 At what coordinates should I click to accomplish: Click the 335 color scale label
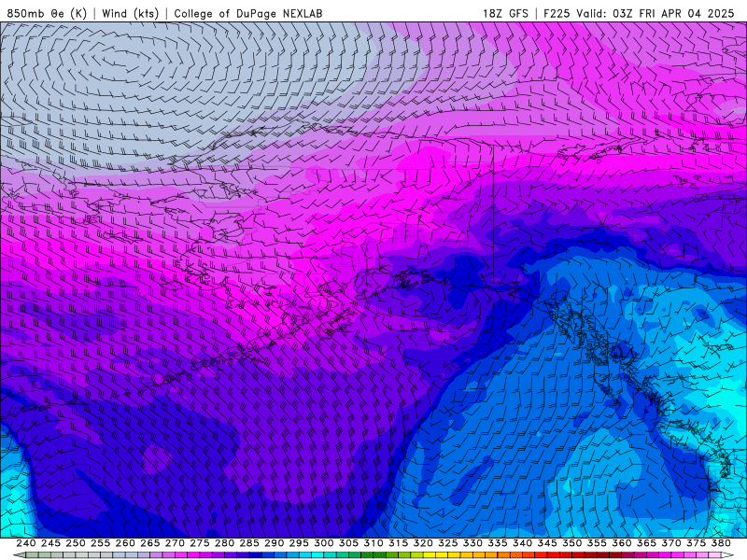[498, 543]
